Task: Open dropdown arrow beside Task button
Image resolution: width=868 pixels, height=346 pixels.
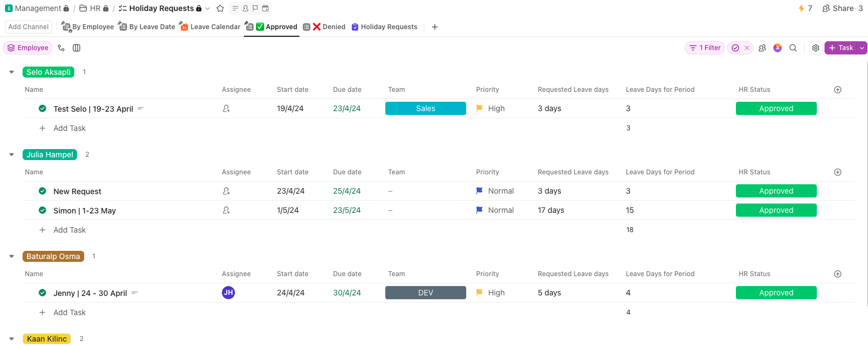Action: coord(862,48)
